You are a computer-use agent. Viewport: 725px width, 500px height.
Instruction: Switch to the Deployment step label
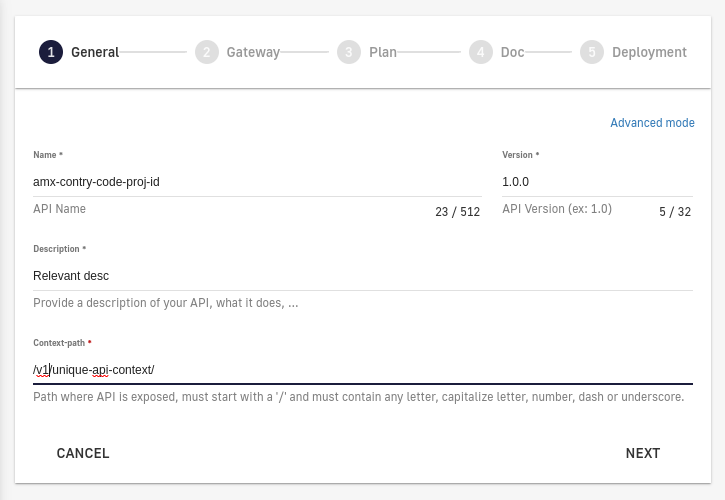[649, 52]
